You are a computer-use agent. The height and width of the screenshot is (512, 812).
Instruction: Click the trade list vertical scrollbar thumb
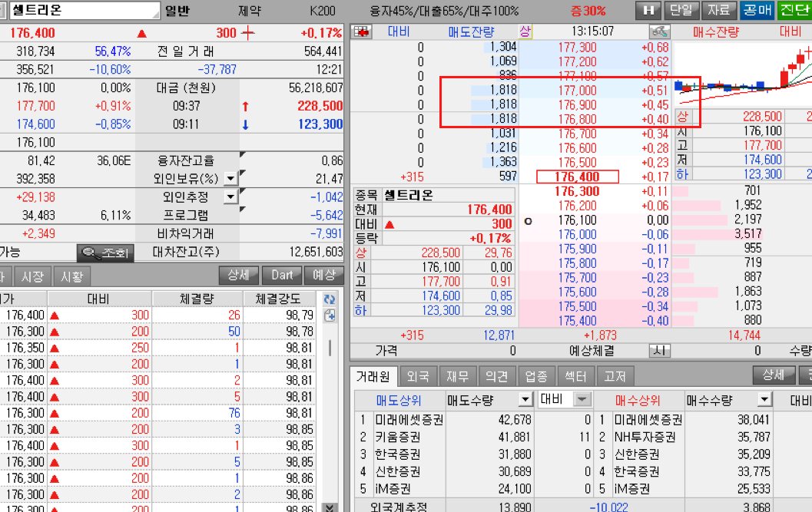330,348
